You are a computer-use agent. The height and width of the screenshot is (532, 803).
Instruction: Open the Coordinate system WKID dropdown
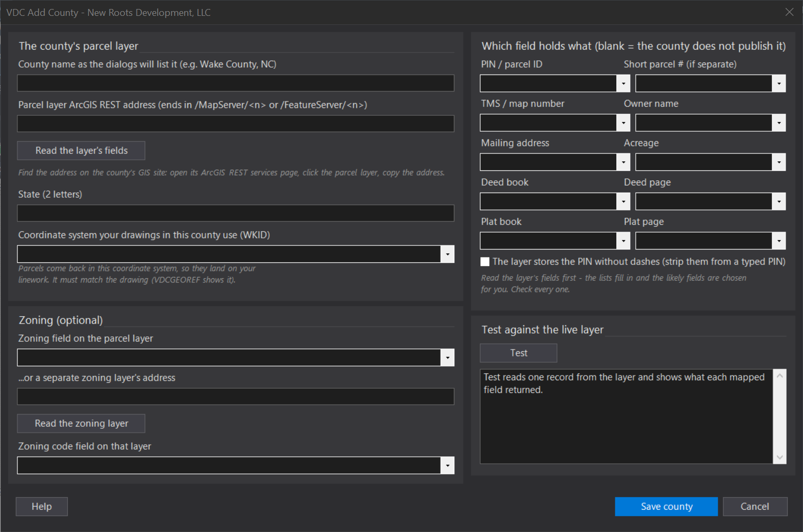pyautogui.click(x=447, y=254)
